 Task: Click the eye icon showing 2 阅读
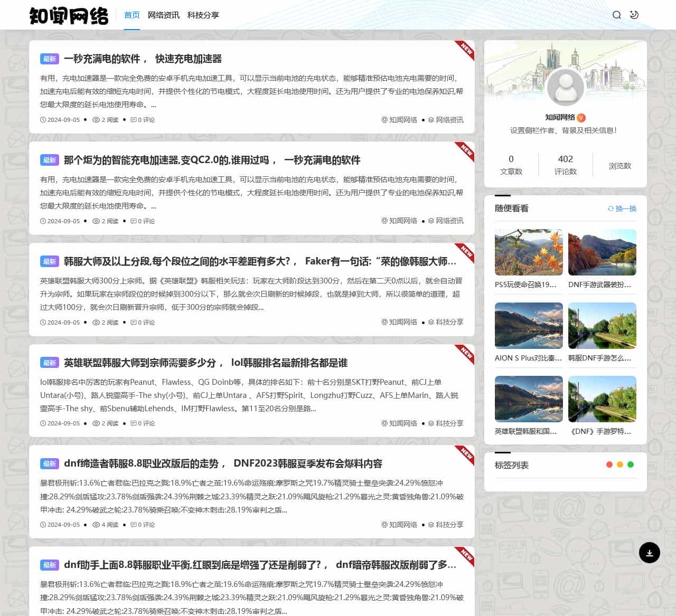[x=96, y=120]
